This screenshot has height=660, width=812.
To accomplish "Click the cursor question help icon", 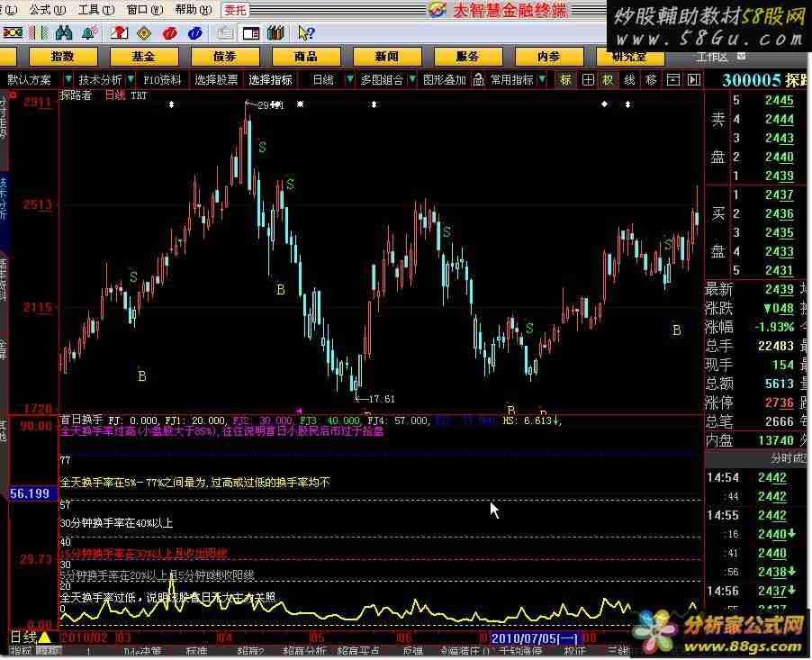I will (x=305, y=33).
